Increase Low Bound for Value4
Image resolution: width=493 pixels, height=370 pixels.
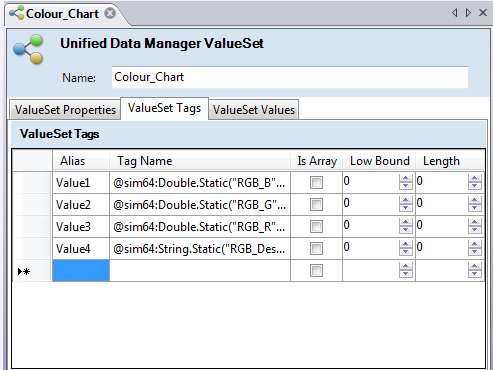pyautogui.click(x=406, y=244)
